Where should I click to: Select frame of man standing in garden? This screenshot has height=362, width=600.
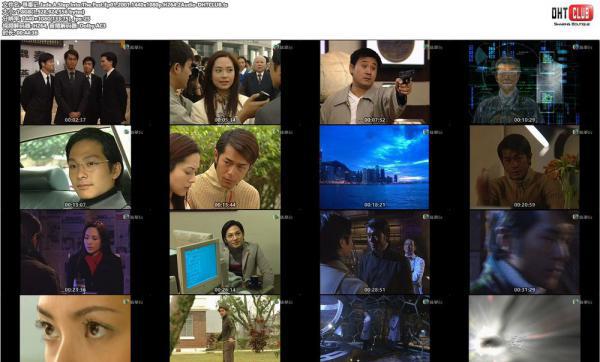(x=225, y=329)
